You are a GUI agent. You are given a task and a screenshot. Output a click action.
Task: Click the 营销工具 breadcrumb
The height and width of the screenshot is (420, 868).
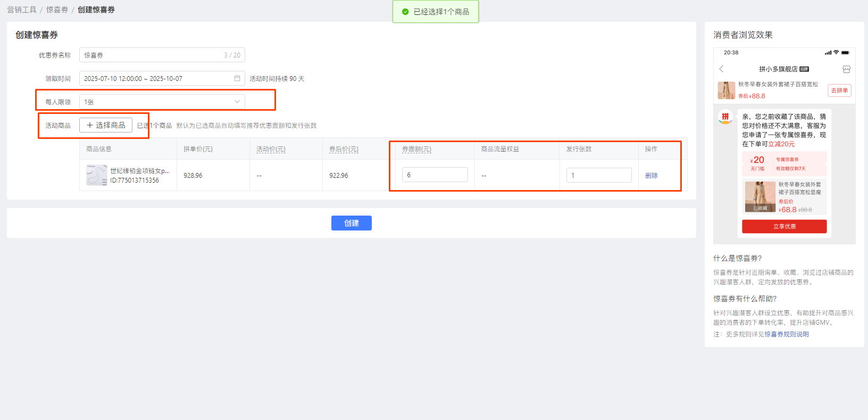click(22, 10)
